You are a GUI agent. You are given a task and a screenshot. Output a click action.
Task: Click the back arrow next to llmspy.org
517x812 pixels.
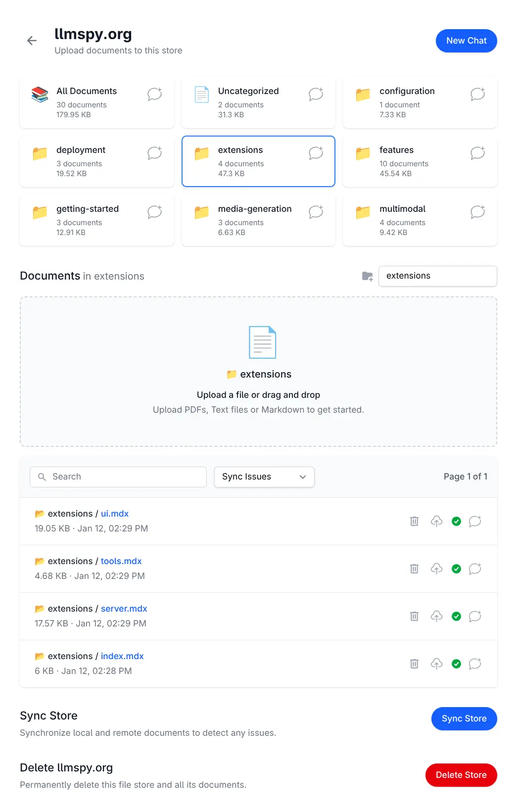(32, 41)
